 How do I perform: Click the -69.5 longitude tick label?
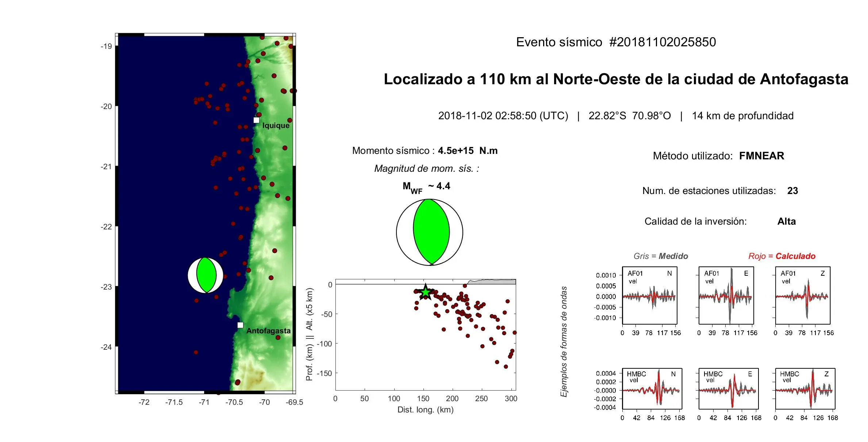294,402
